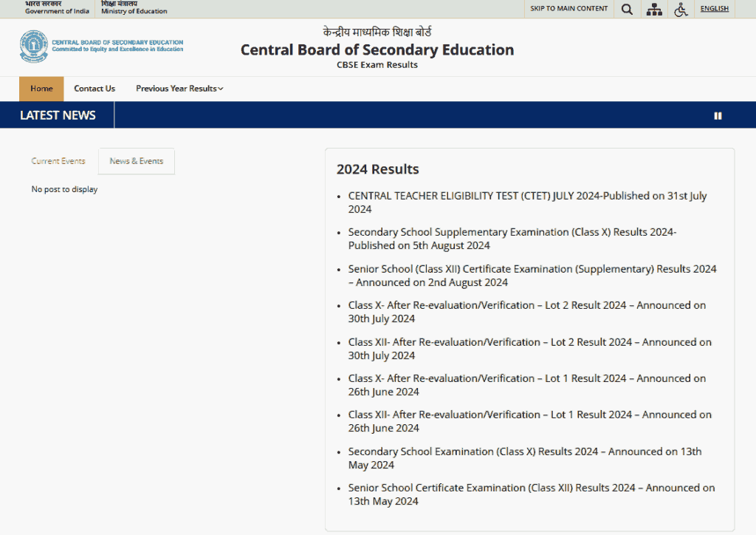
Task: Click the 2024 Results heading
Action: [x=377, y=169]
